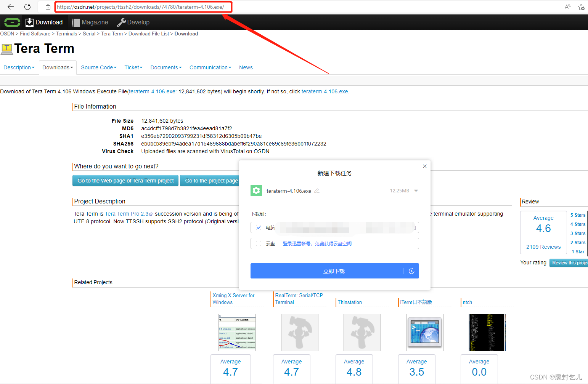The height and width of the screenshot is (384, 588).
Task: Edit file name with pencil icon in dialog
Action: click(317, 191)
